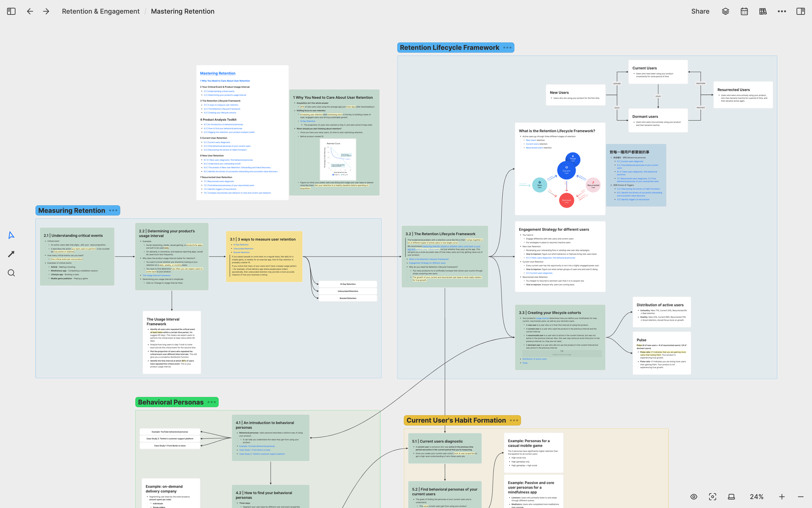Open the Mastering Retention card link
Image resolution: width=812 pixels, height=508 pixels.
[x=218, y=74]
